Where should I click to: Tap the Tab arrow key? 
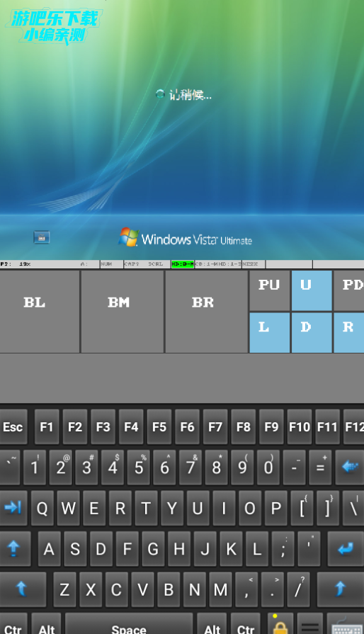pos(13,508)
